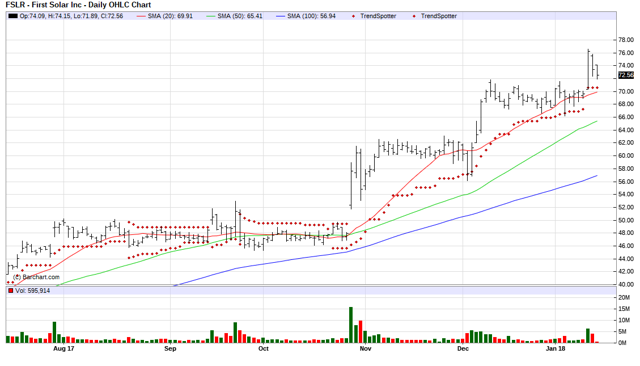Click the 78.00 price axis label

coord(626,40)
